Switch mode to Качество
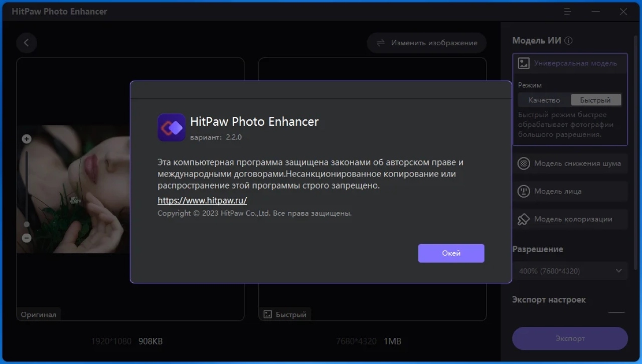Screen dimensions: 642x364 tap(544, 100)
